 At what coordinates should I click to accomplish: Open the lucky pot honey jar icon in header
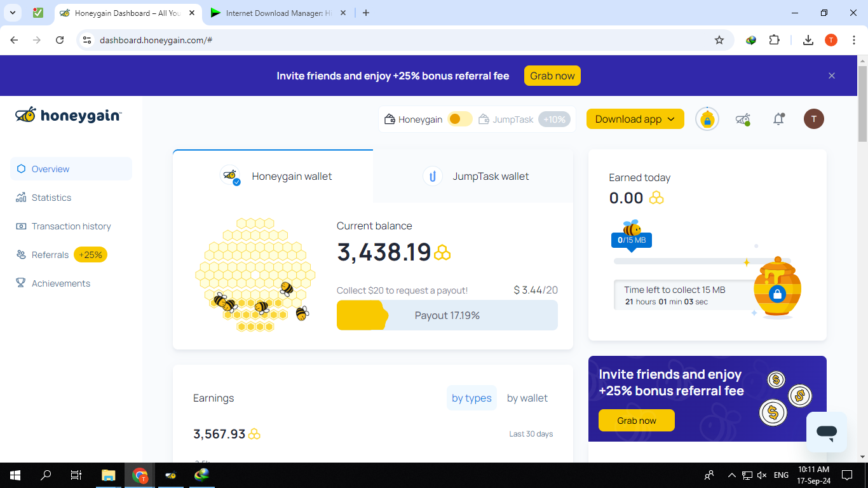[707, 119]
